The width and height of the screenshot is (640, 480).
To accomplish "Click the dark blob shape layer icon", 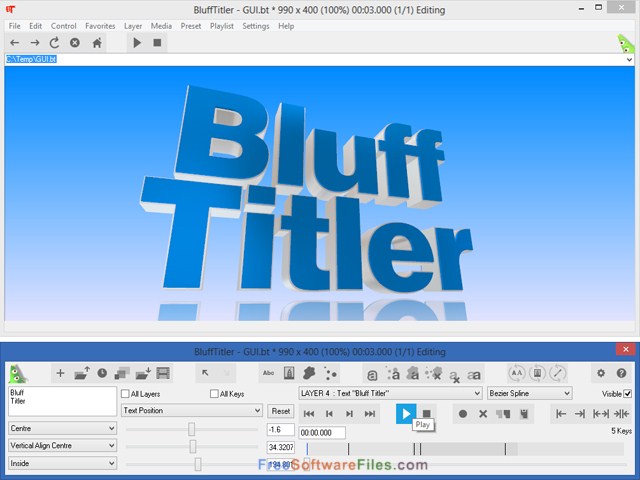I will 309,373.
